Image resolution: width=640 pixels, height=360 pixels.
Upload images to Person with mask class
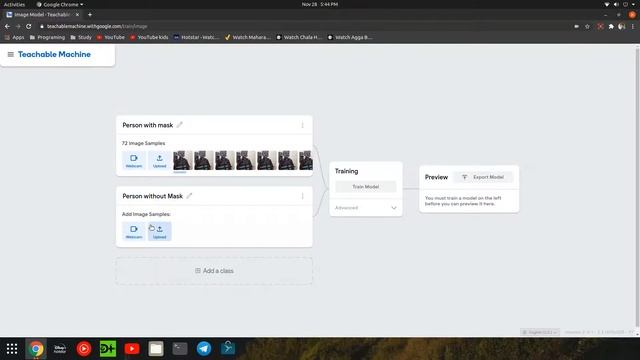click(x=160, y=160)
